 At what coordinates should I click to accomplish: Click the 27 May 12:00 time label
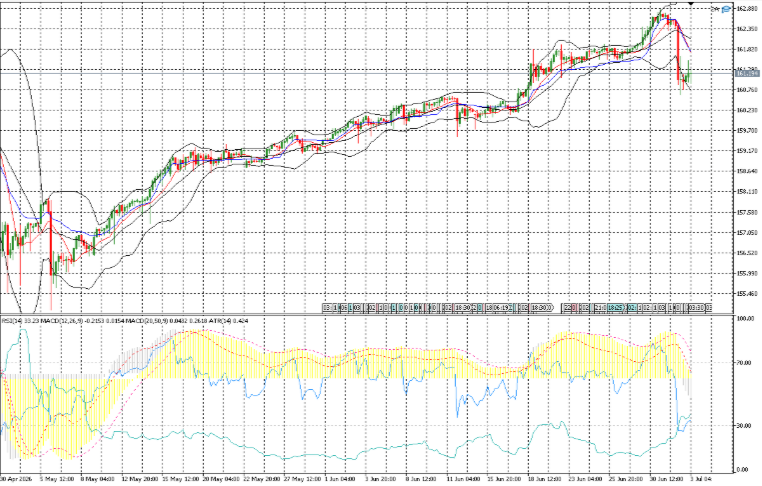301,479
